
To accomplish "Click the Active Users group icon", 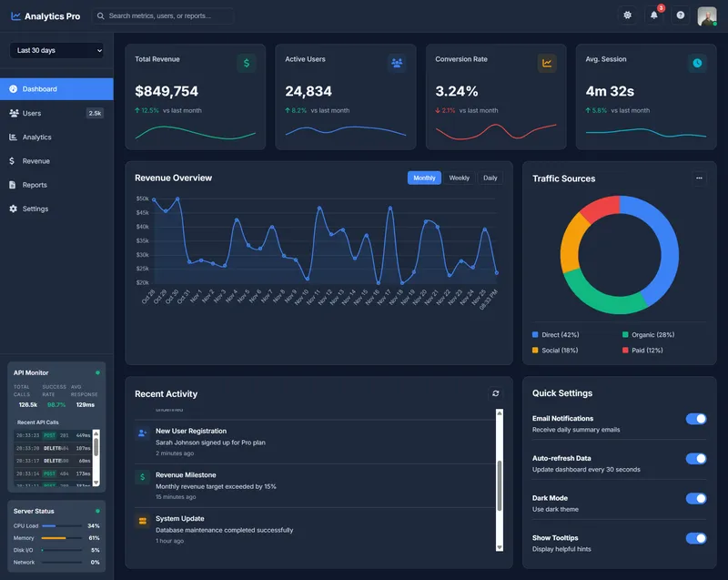I will [395, 63].
